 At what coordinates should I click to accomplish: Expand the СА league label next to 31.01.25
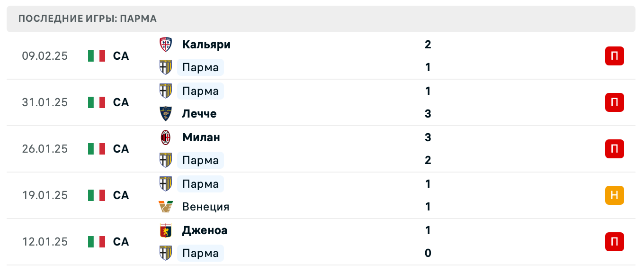pos(120,102)
